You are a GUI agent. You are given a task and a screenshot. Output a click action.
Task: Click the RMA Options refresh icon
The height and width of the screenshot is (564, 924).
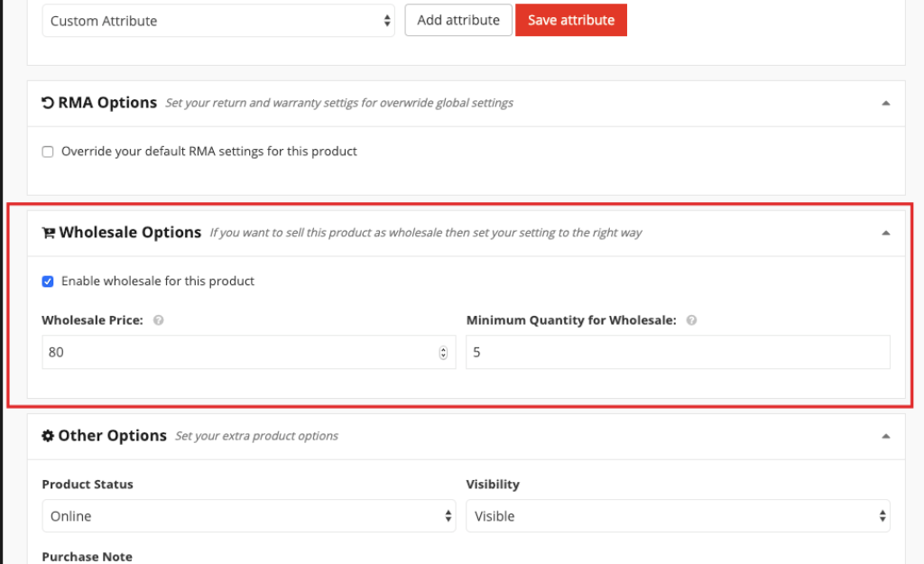point(48,103)
